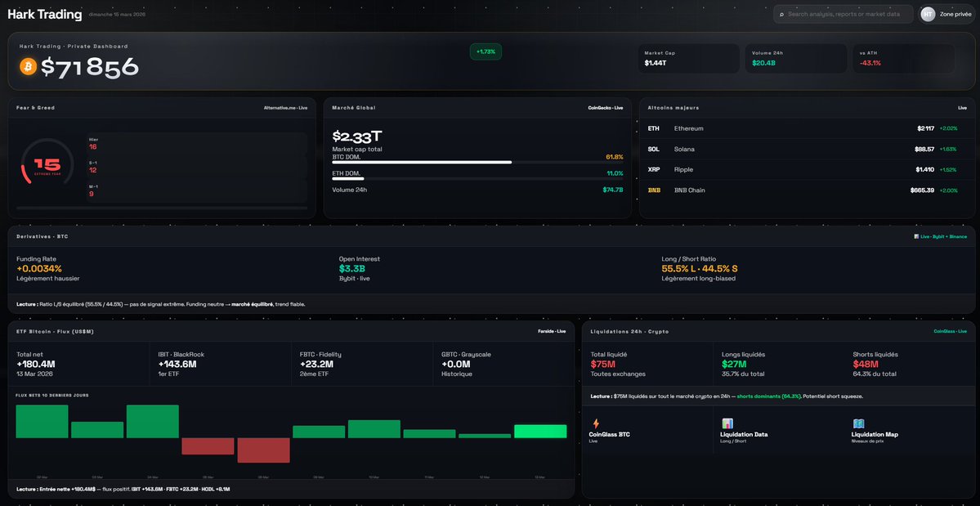Click the magnifier icon in search bar
980x506 pixels.
click(781, 14)
